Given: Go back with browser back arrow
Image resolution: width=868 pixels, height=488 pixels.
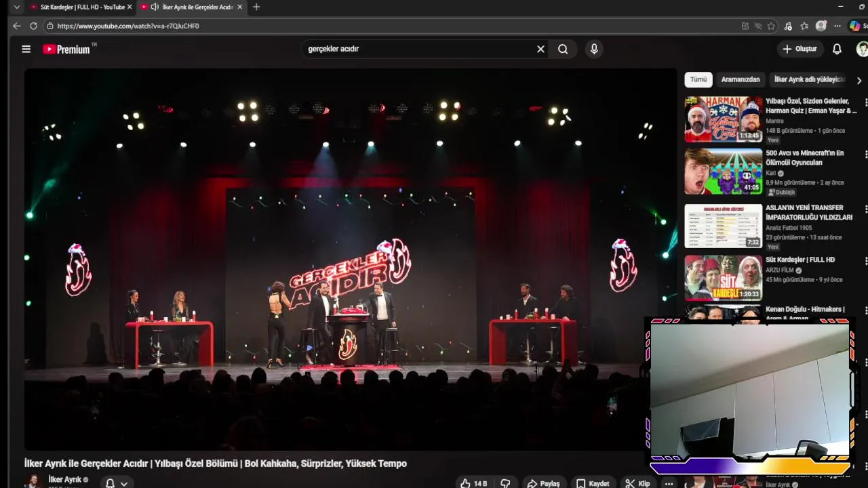Looking at the screenshot, I should (17, 26).
